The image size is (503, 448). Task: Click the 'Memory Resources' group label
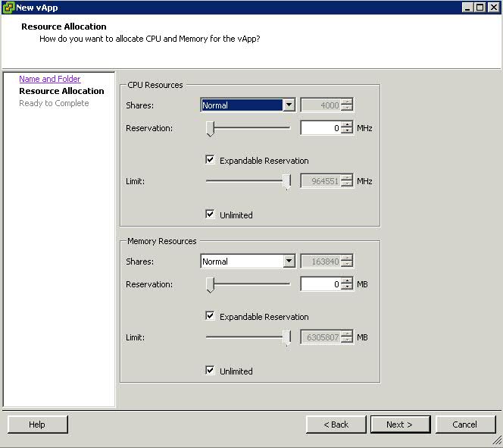click(x=161, y=241)
